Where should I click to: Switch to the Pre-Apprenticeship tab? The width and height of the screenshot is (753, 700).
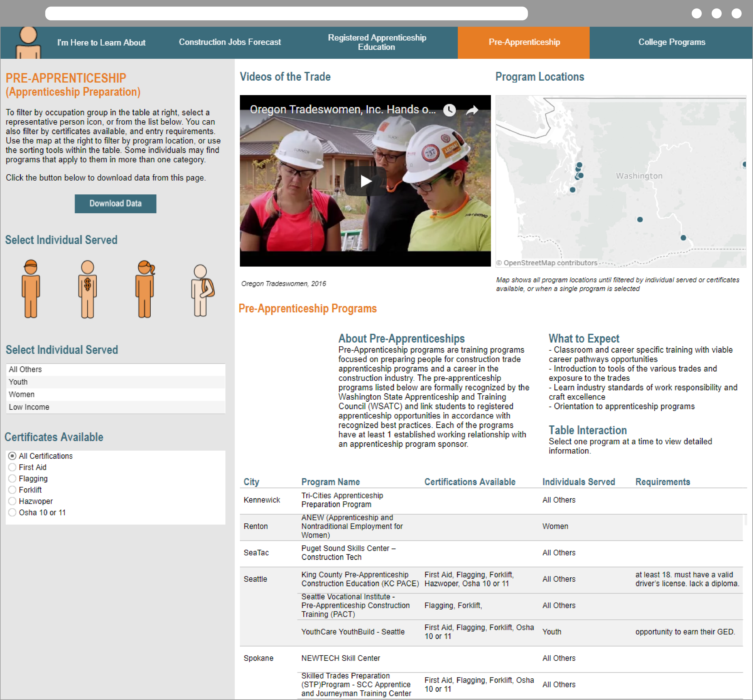(x=524, y=42)
